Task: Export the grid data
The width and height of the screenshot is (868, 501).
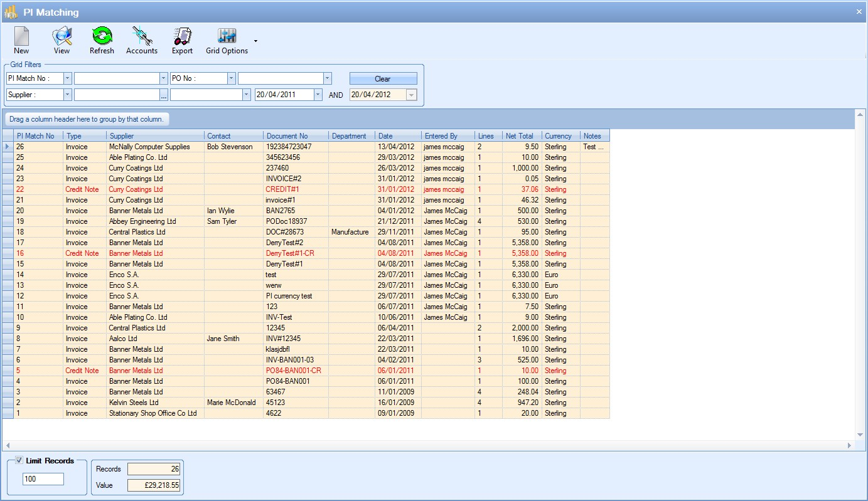Action: [182, 37]
